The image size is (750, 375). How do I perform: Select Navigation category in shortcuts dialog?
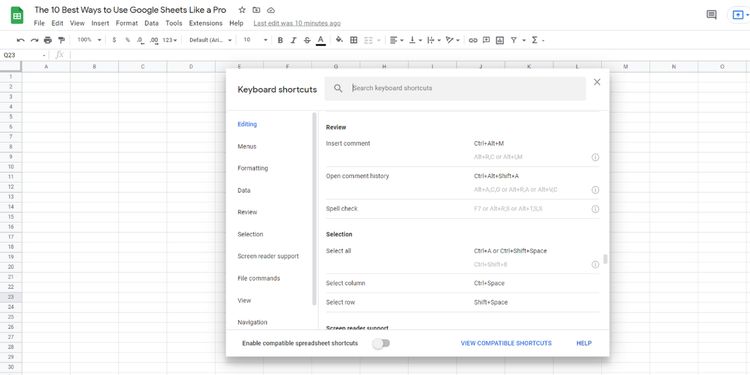(253, 322)
